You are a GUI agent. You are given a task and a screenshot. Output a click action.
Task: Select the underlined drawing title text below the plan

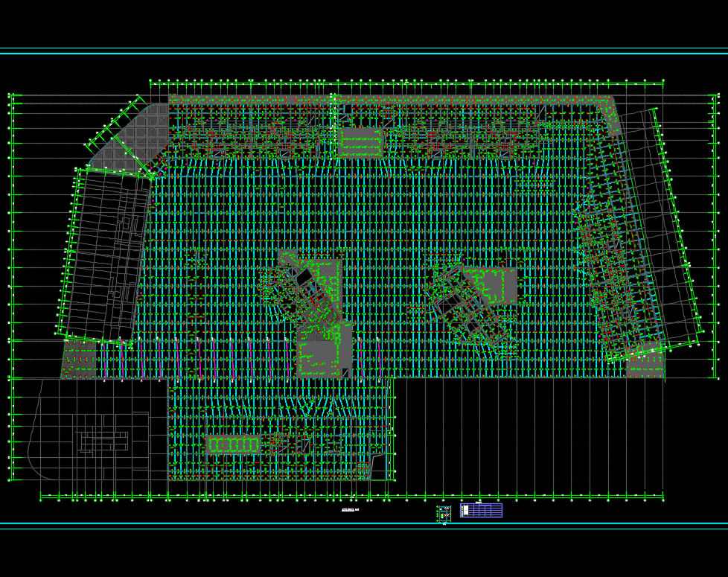(350, 510)
